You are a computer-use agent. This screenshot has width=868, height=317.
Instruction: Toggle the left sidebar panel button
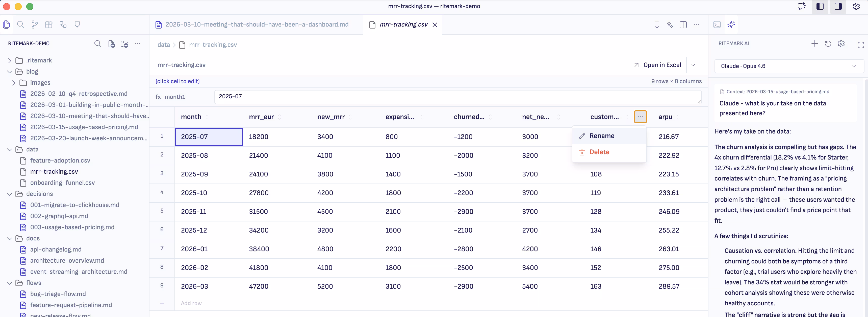pos(820,6)
